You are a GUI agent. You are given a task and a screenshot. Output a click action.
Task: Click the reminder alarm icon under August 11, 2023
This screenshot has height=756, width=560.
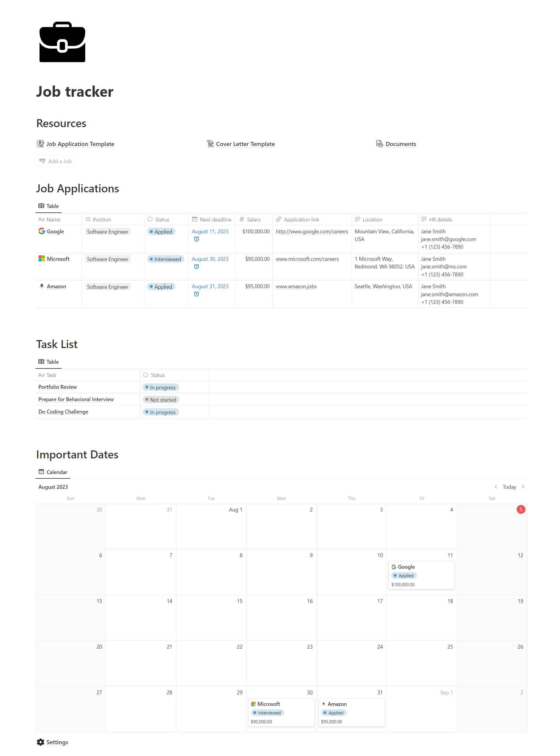[x=196, y=239]
